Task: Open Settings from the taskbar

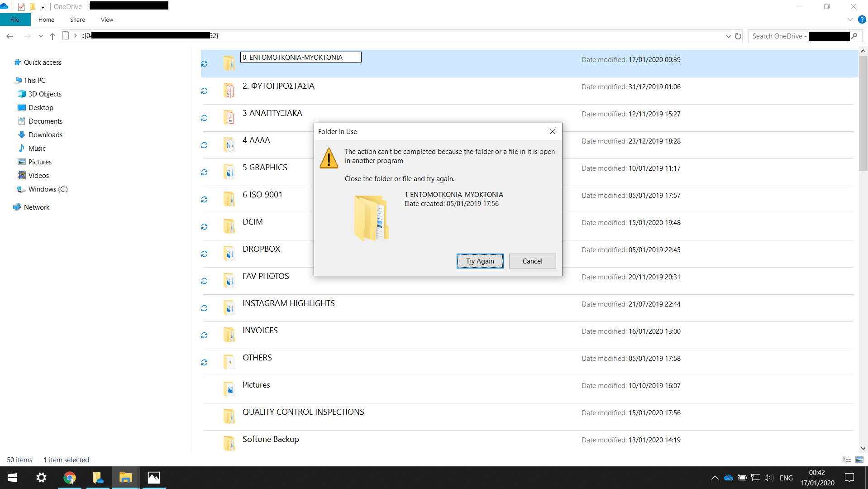Action: 41,478
